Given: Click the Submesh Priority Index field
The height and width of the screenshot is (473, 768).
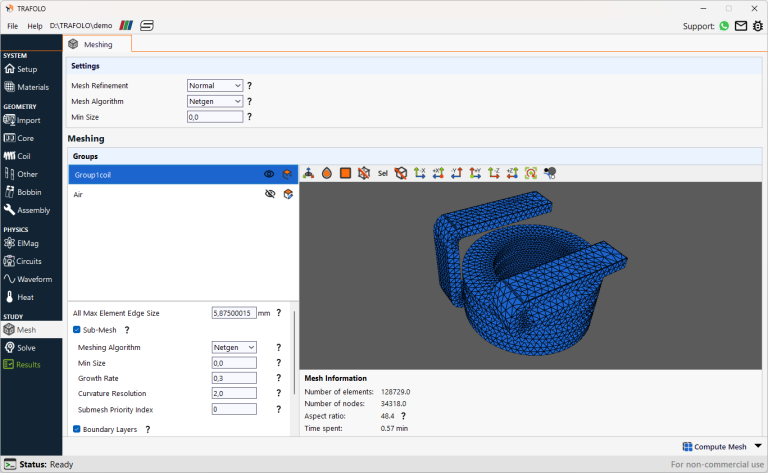Looking at the screenshot, I should pos(234,409).
